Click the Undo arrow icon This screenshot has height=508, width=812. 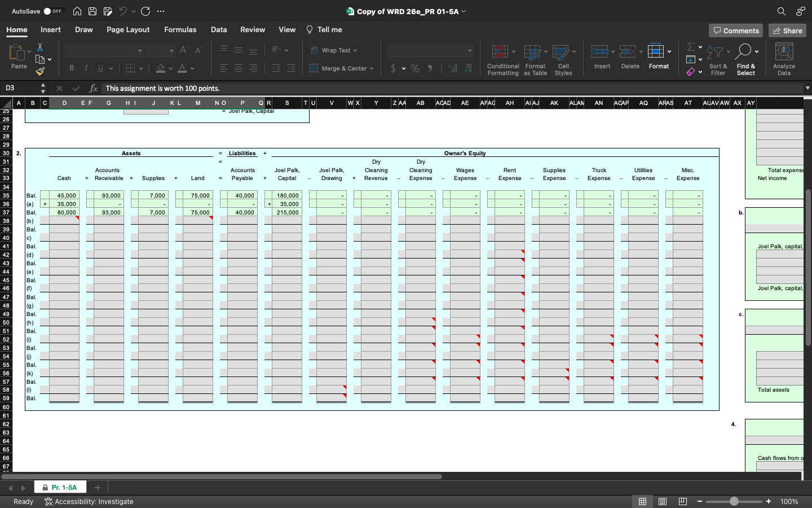pyautogui.click(x=123, y=11)
